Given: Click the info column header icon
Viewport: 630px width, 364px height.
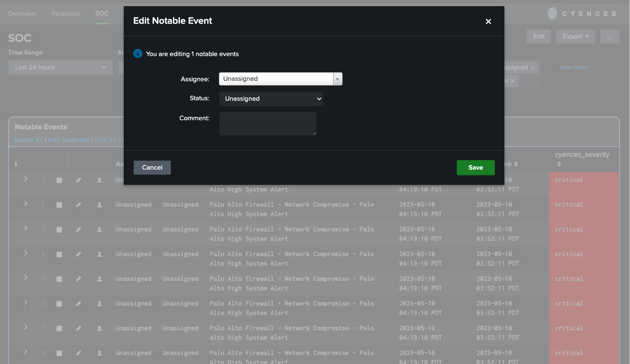Looking at the screenshot, I should click(x=16, y=164).
